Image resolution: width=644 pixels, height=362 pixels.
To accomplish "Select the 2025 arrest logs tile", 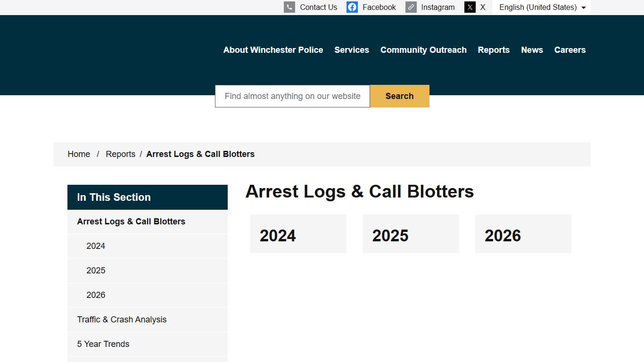I will [411, 233].
